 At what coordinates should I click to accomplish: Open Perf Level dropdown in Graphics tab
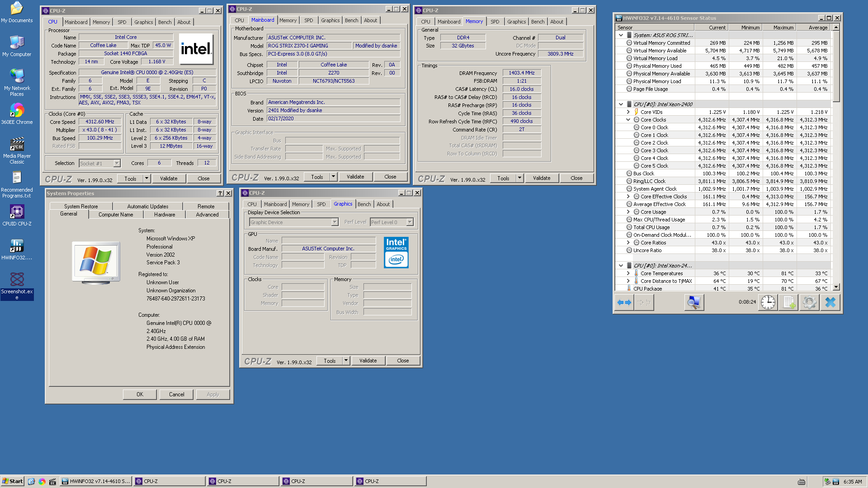click(410, 222)
